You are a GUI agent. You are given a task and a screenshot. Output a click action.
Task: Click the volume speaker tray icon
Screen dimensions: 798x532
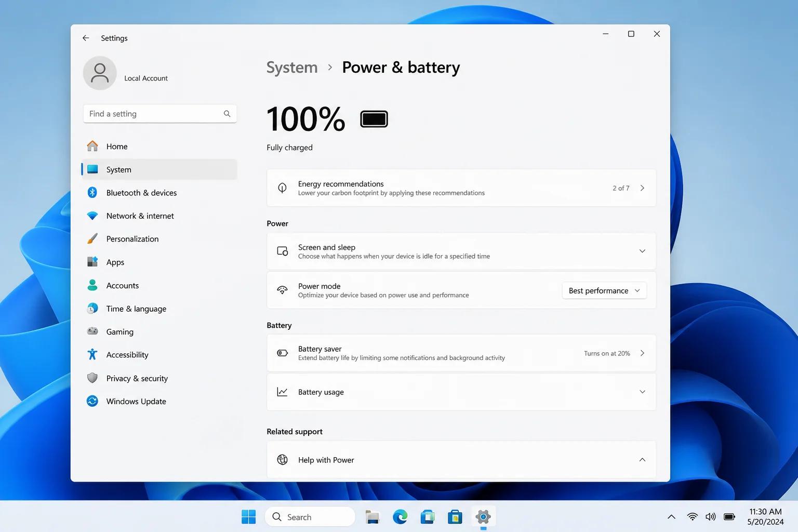click(x=711, y=517)
